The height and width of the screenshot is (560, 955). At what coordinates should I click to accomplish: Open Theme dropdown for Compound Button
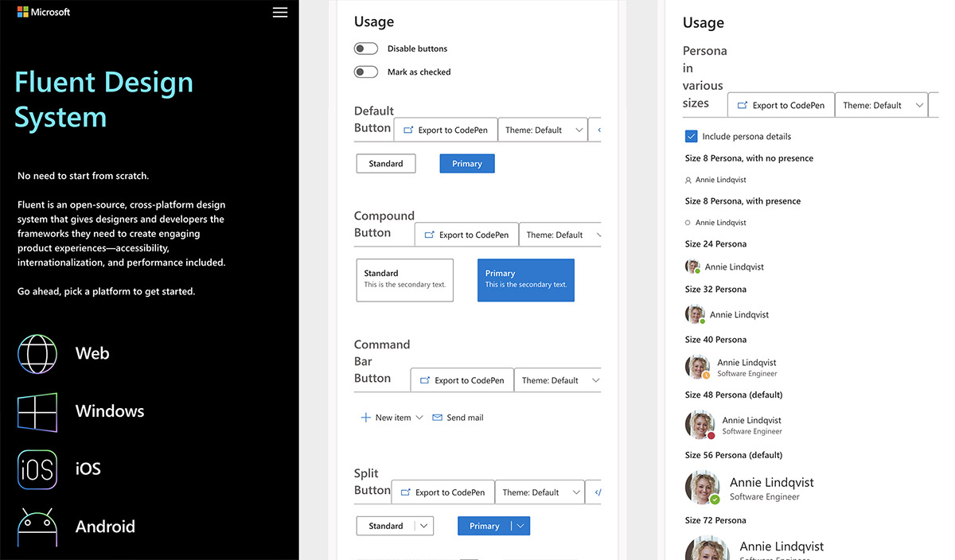562,235
